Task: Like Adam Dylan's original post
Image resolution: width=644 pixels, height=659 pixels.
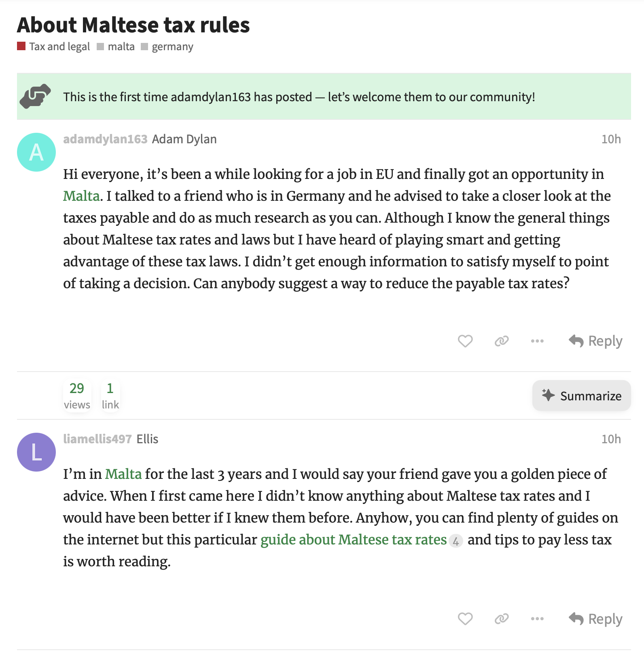Action: click(465, 341)
